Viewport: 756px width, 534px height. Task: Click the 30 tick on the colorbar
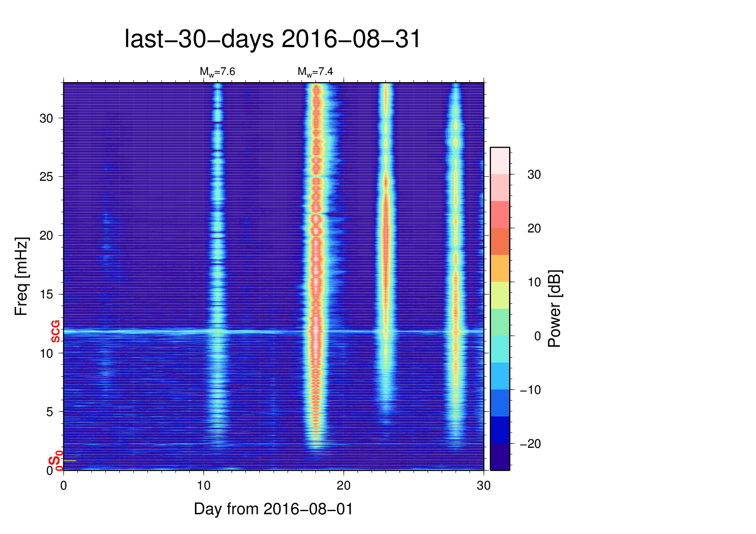(x=534, y=175)
